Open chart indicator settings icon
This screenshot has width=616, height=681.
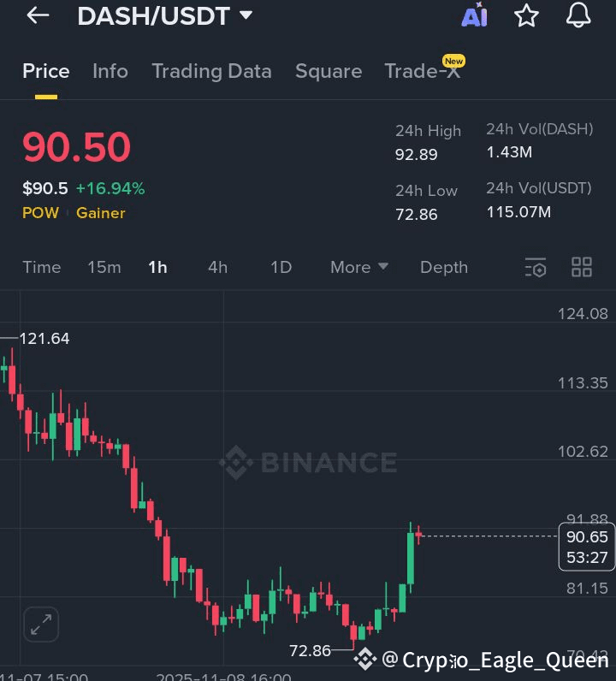point(536,267)
